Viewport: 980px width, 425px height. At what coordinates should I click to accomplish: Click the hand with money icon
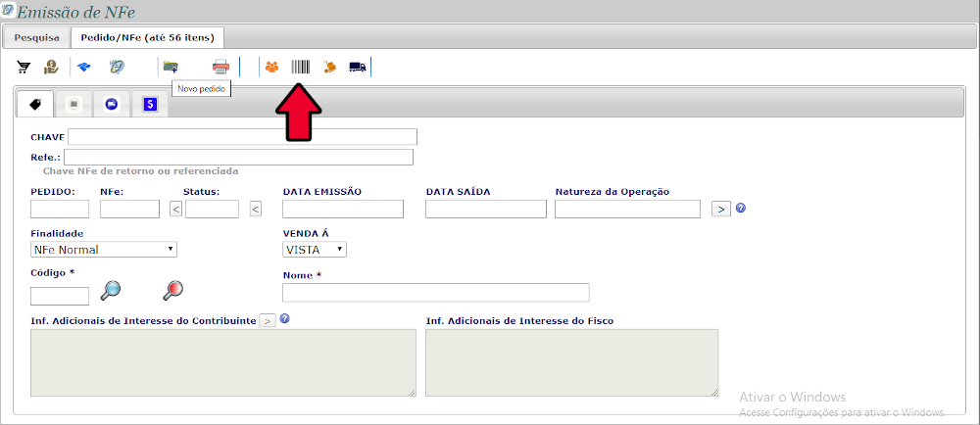point(50,68)
